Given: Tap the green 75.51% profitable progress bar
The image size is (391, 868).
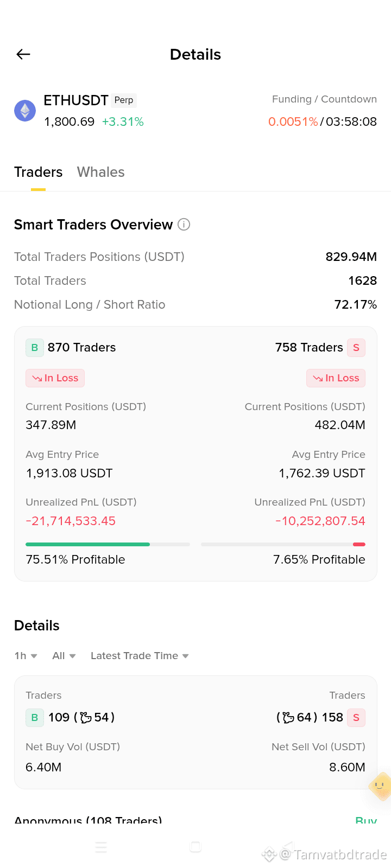Looking at the screenshot, I should (x=108, y=544).
